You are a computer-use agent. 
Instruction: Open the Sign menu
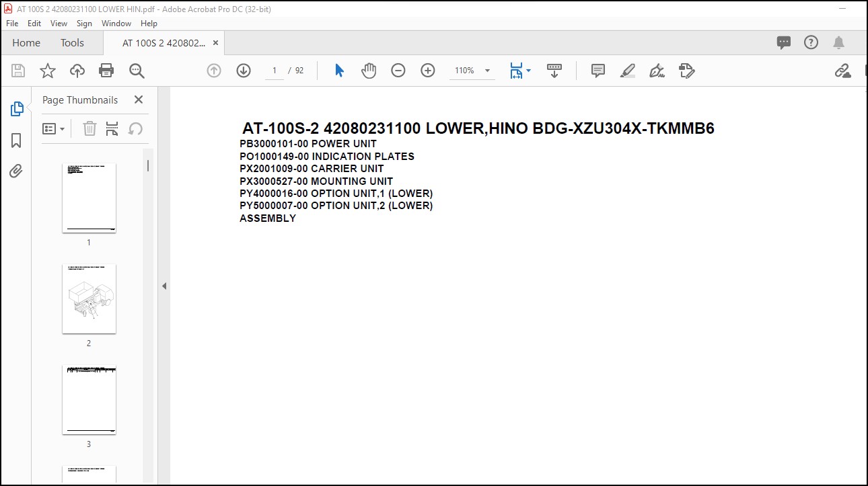tap(84, 23)
